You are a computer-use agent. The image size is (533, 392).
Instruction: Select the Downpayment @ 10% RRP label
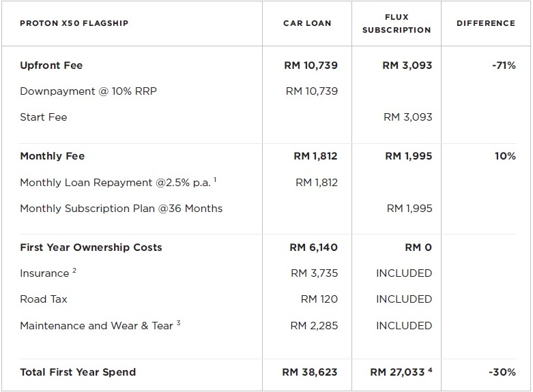coord(88,91)
